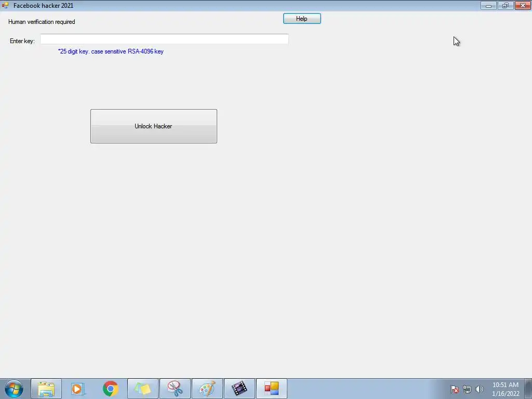
Task: Click Show desktop strip at the taskbar end
Action: (528, 389)
